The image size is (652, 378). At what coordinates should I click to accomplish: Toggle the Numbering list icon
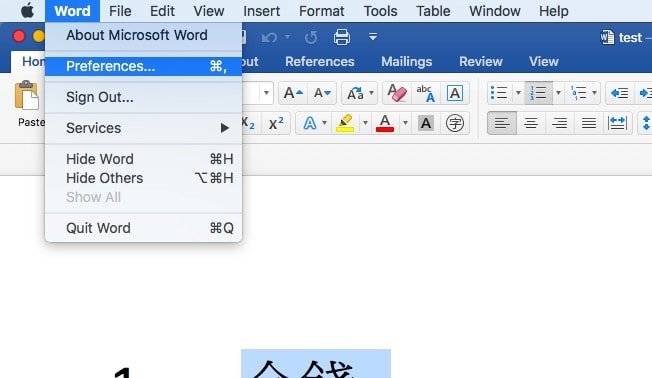click(538, 93)
